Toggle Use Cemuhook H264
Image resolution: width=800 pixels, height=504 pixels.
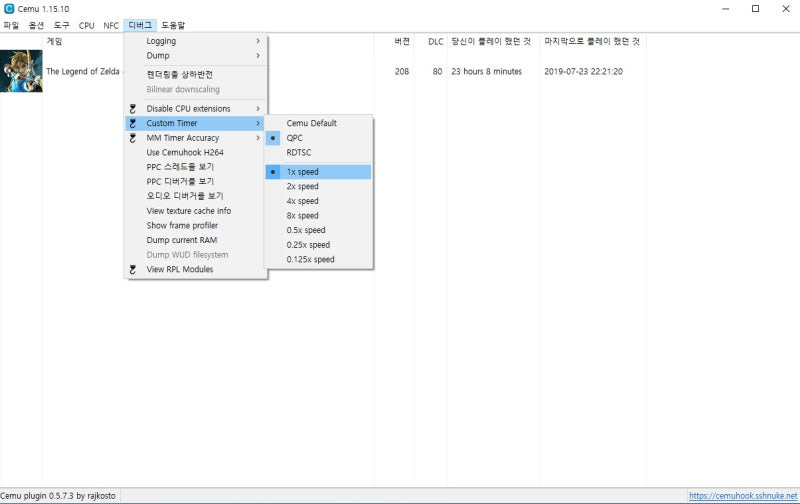tap(195, 153)
